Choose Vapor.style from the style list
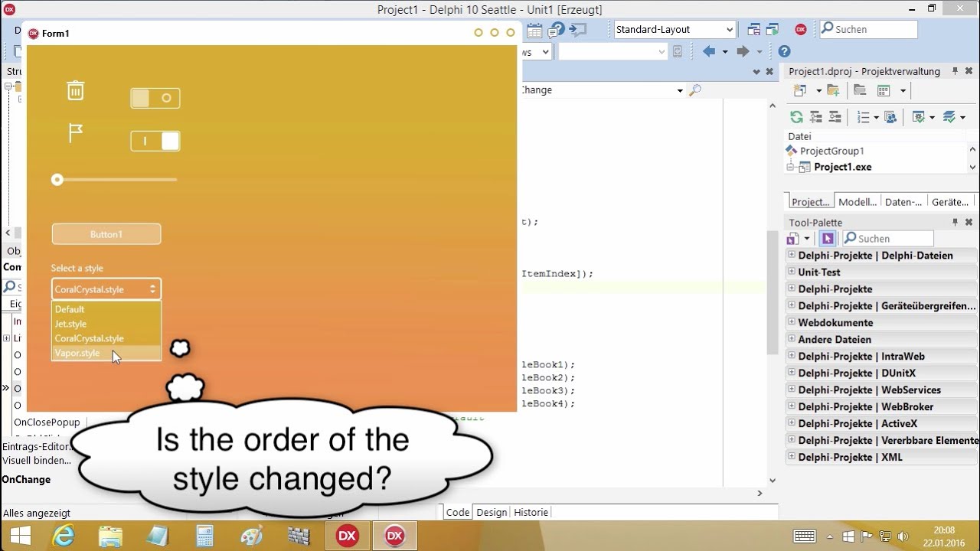Viewport: 980px width, 551px height. tap(106, 353)
